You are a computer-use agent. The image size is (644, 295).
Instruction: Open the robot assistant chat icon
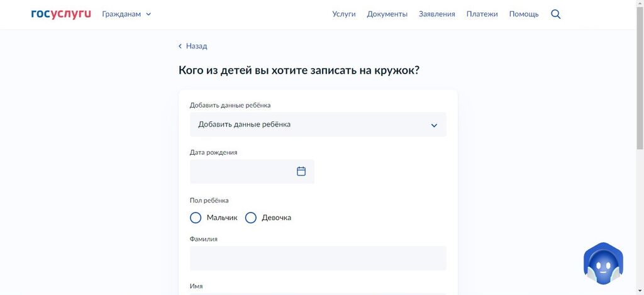[x=603, y=264]
